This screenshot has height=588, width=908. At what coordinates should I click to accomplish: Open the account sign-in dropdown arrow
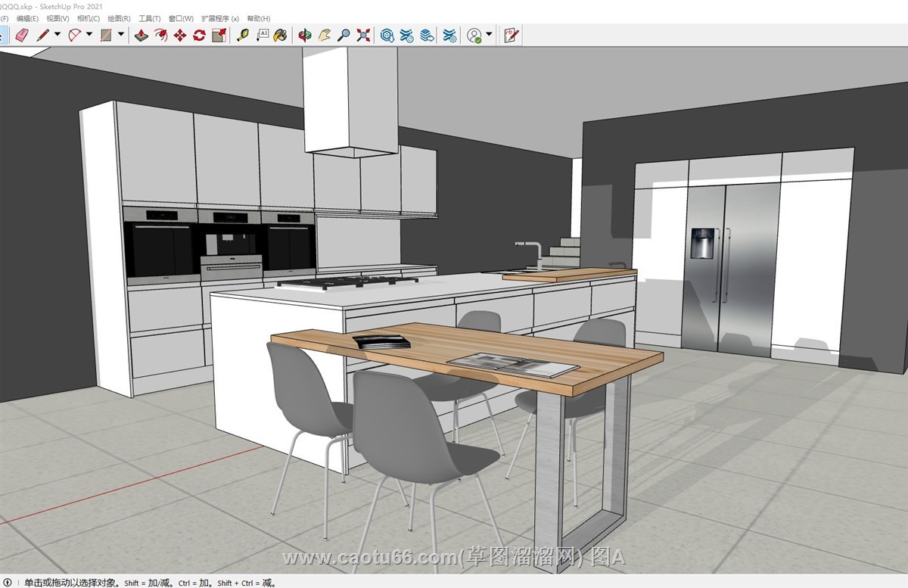click(x=489, y=35)
